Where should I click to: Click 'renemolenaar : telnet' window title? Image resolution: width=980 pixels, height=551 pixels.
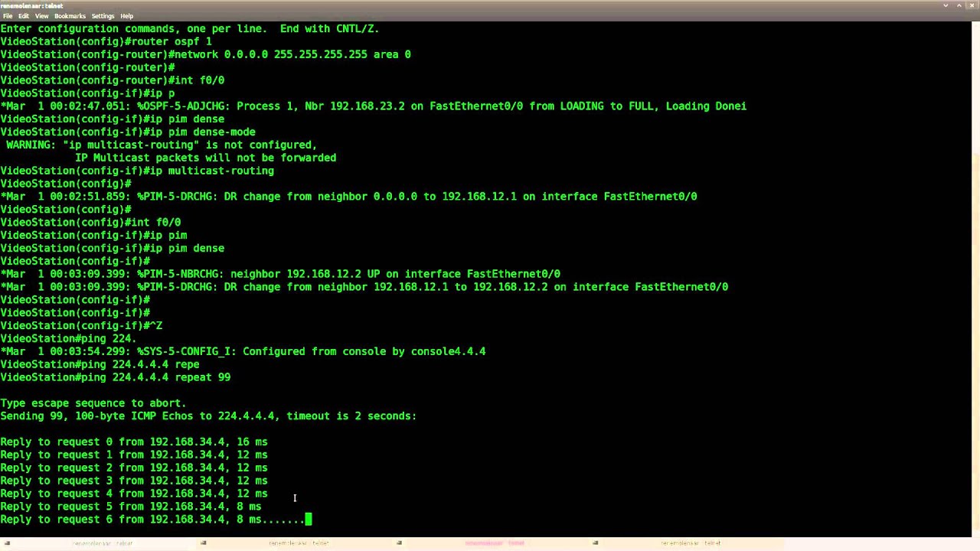[x=32, y=5]
